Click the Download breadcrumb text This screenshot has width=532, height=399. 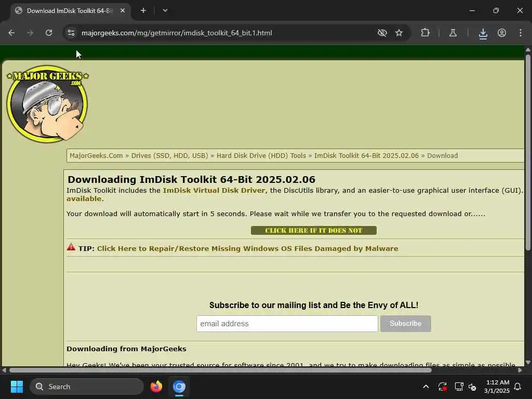click(443, 156)
